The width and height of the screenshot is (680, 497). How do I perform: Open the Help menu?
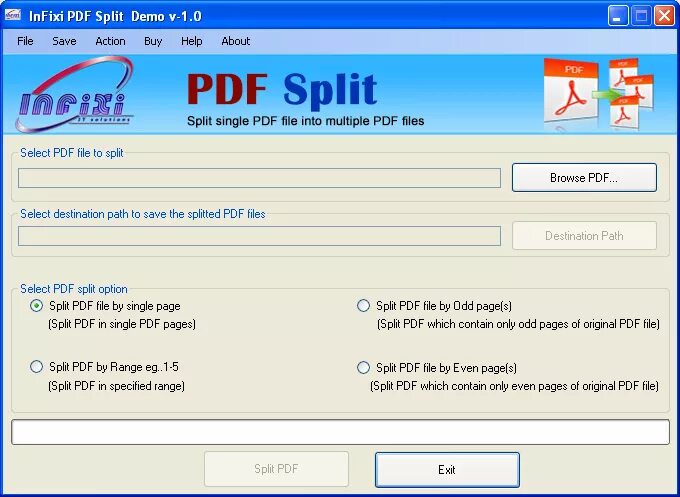pyautogui.click(x=192, y=41)
